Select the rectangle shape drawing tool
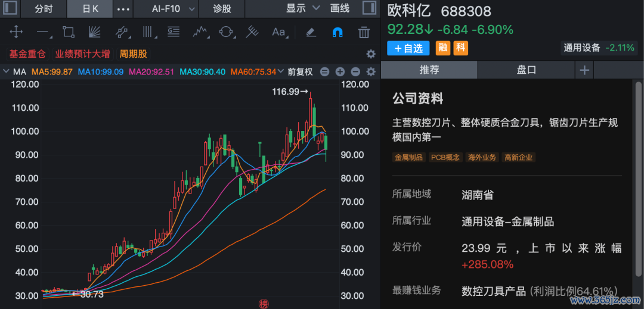 [68, 32]
